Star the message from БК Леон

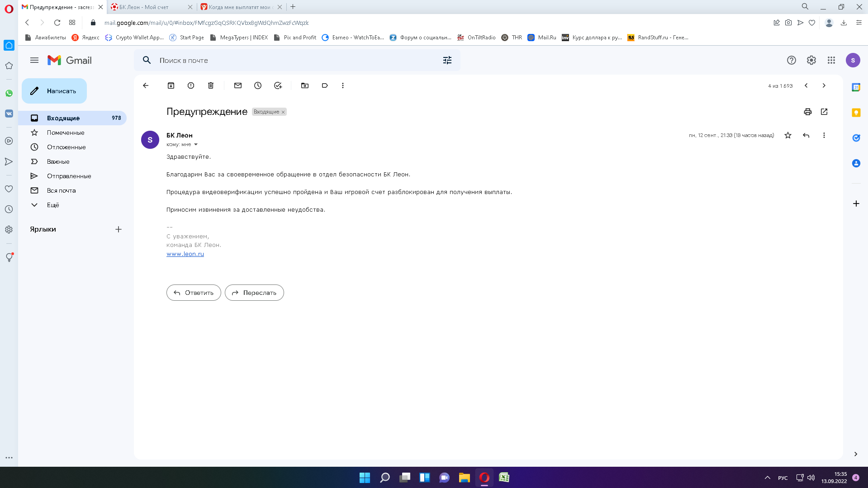click(787, 135)
